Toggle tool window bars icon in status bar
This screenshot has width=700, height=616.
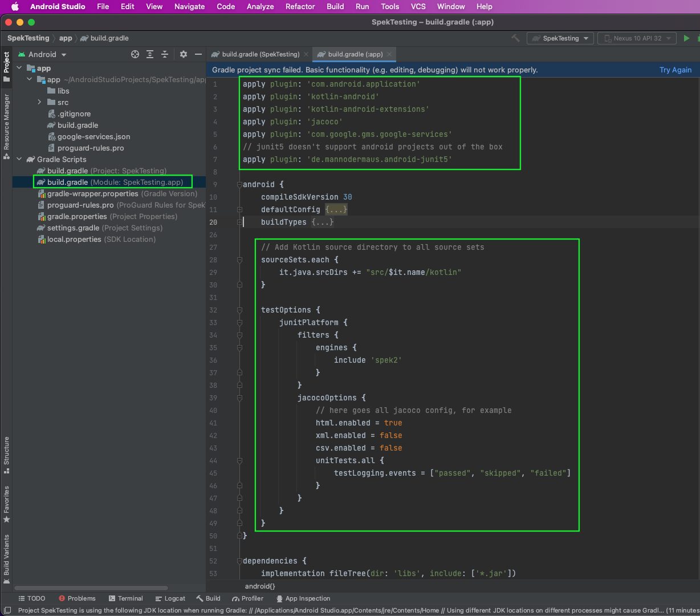click(7, 610)
